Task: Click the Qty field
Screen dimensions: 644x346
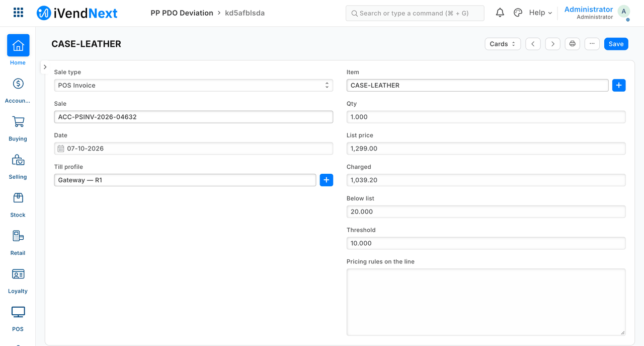Action: [x=486, y=117]
